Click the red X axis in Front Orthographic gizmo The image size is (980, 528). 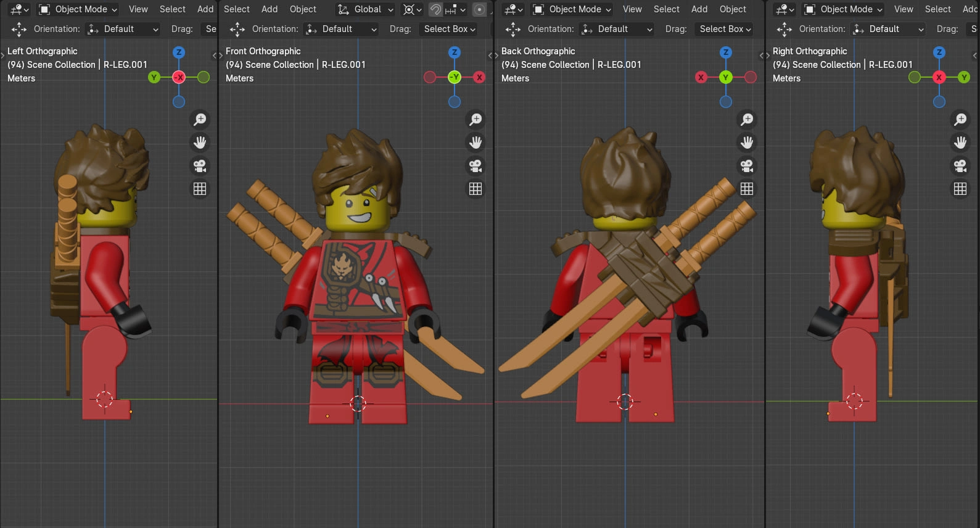pyautogui.click(x=479, y=77)
